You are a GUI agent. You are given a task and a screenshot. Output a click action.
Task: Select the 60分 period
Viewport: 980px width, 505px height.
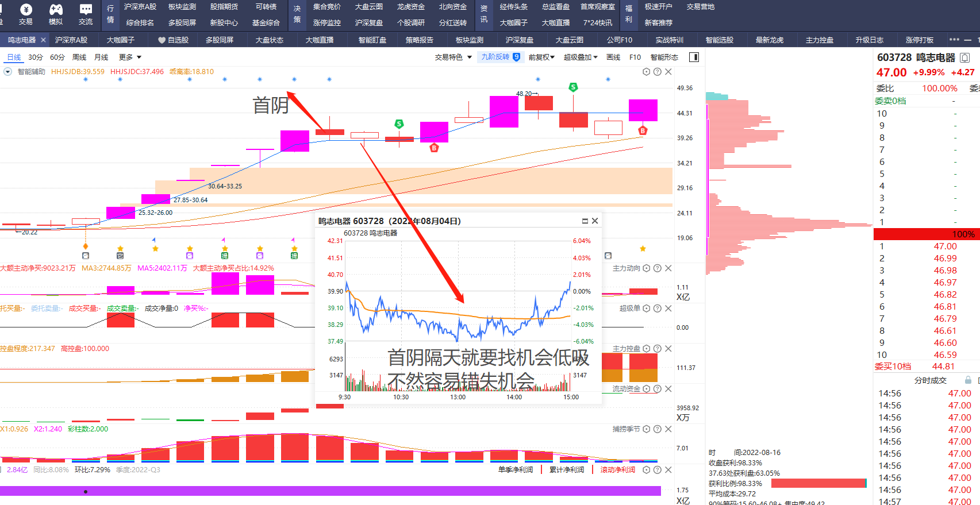pyautogui.click(x=57, y=57)
